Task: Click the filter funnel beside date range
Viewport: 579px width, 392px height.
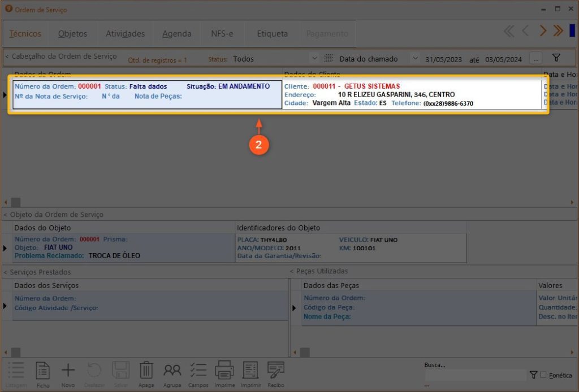Action: [x=556, y=58]
